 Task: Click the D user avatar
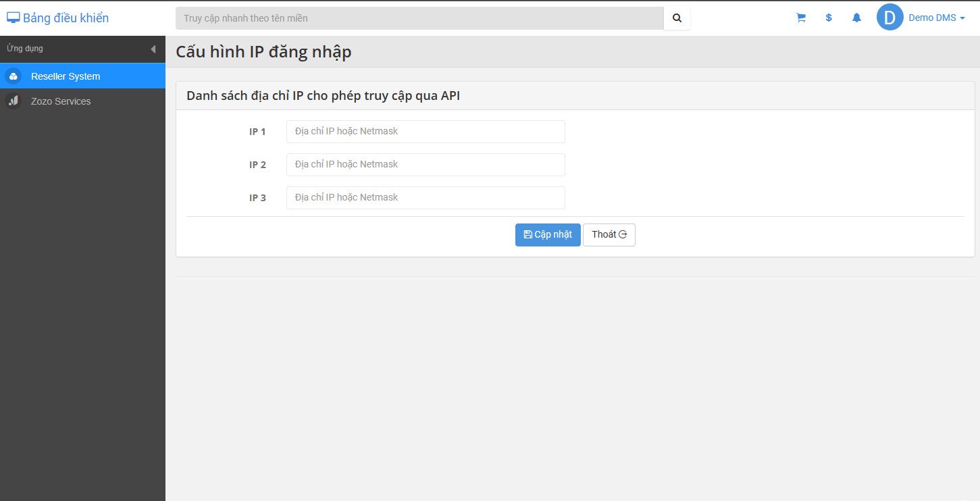890,18
